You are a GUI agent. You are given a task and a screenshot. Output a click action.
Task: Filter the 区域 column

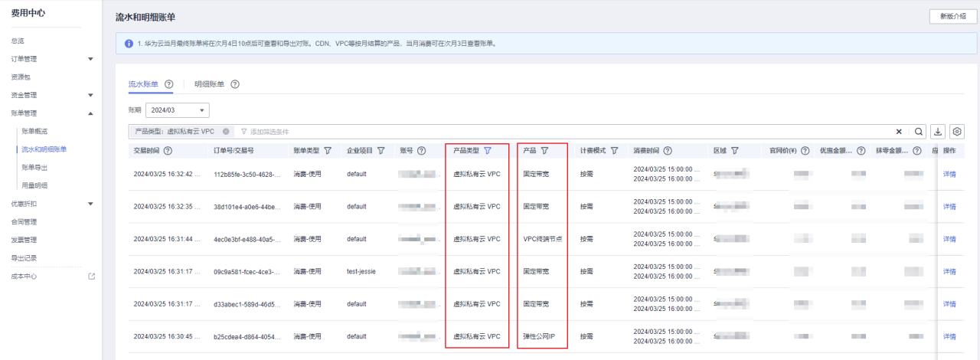(x=734, y=151)
